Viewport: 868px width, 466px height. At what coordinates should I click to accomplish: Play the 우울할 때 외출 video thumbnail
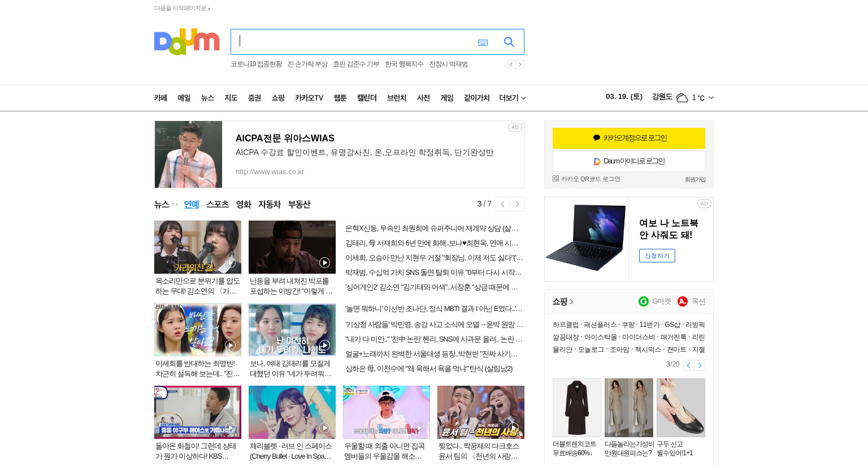[387, 412]
